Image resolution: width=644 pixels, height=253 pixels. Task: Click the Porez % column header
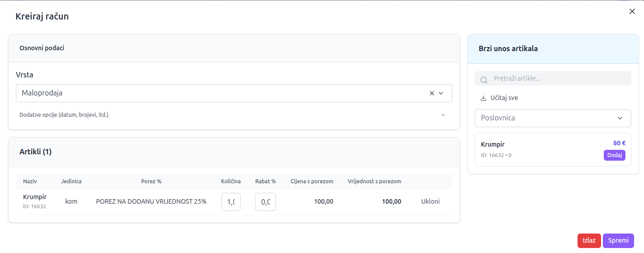coord(151,181)
